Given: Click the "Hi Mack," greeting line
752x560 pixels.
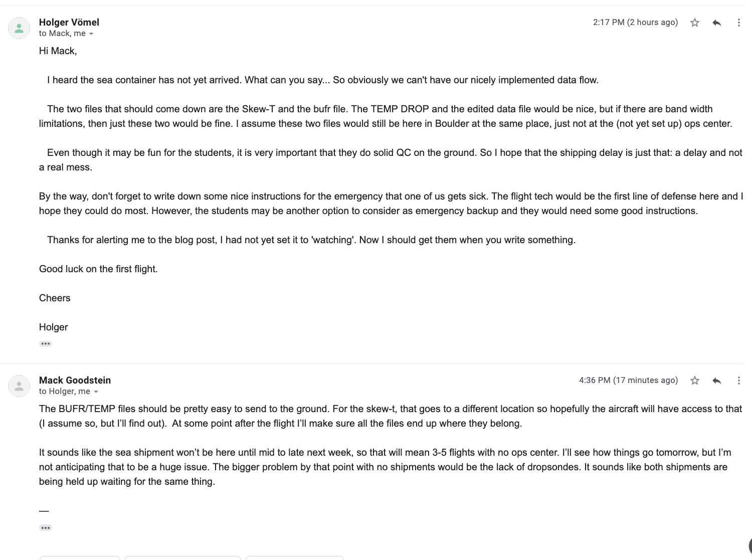Looking at the screenshot, I should (58, 51).
